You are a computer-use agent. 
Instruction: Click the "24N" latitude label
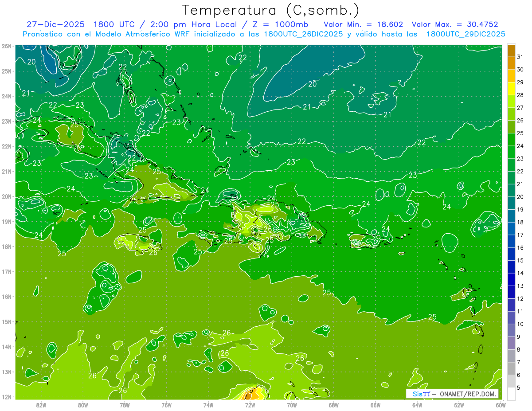pos(7,96)
